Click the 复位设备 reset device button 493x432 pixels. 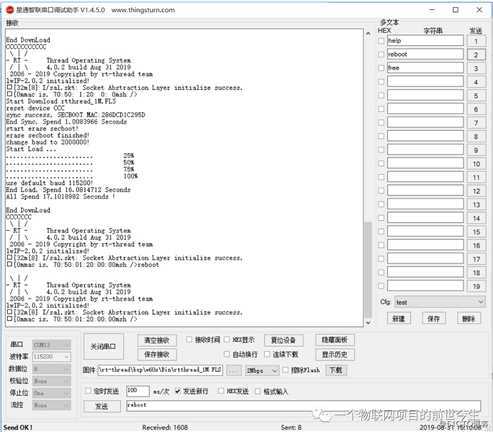pos(283,340)
